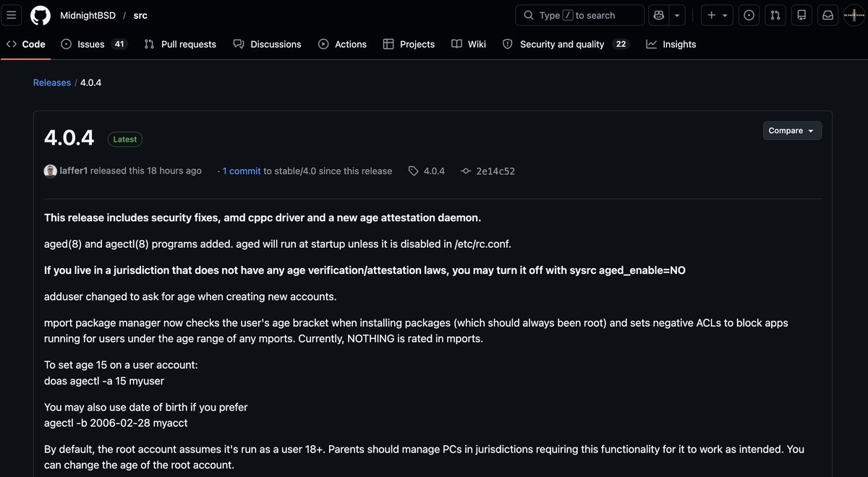Go back to the Releases page
868x477 pixels.
click(x=51, y=82)
